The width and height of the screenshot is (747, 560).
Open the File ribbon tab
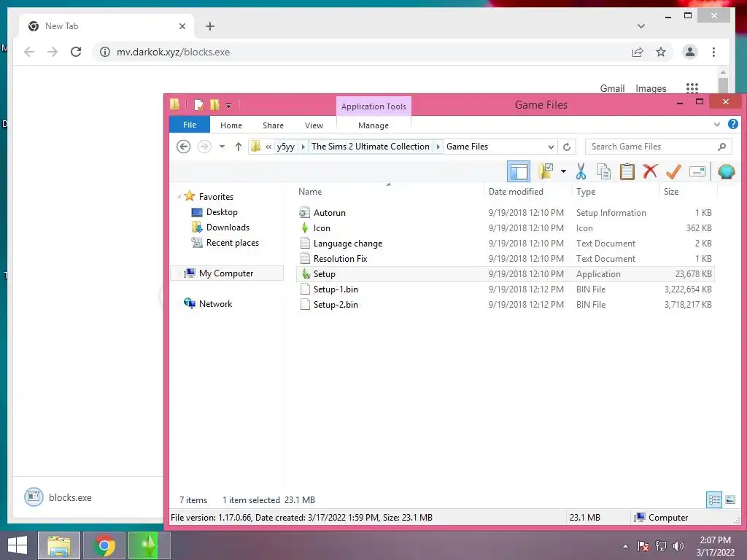point(189,125)
